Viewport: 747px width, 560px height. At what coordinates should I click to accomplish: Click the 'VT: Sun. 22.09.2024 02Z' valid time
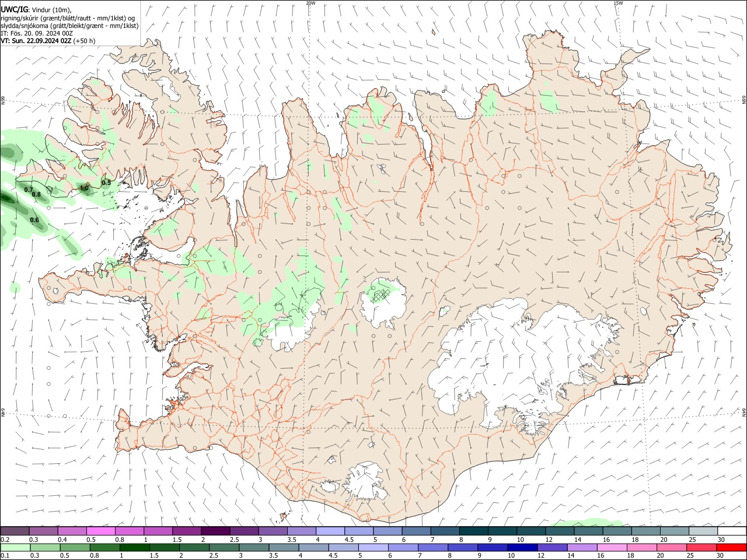click(x=36, y=41)
